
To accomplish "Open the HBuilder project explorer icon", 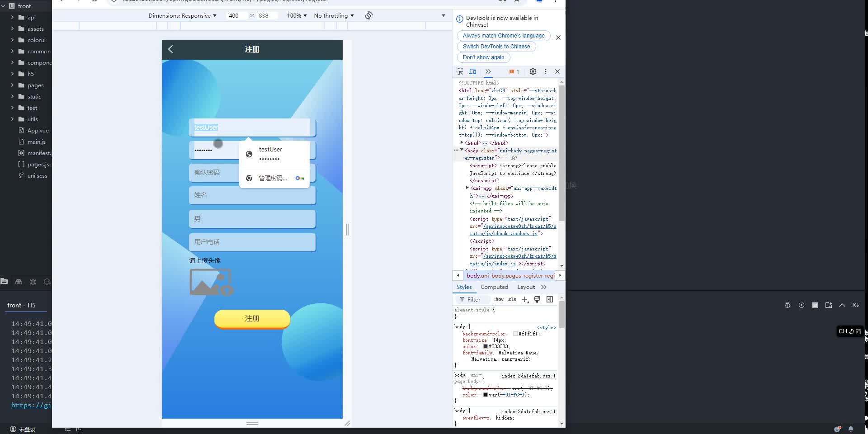I will 5,281.
